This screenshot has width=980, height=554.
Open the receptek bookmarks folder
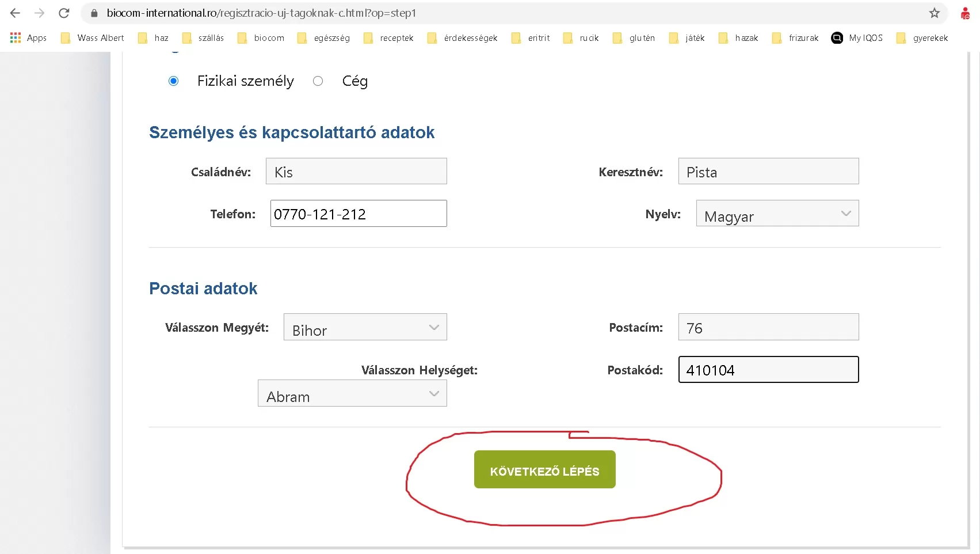(388, 37)
